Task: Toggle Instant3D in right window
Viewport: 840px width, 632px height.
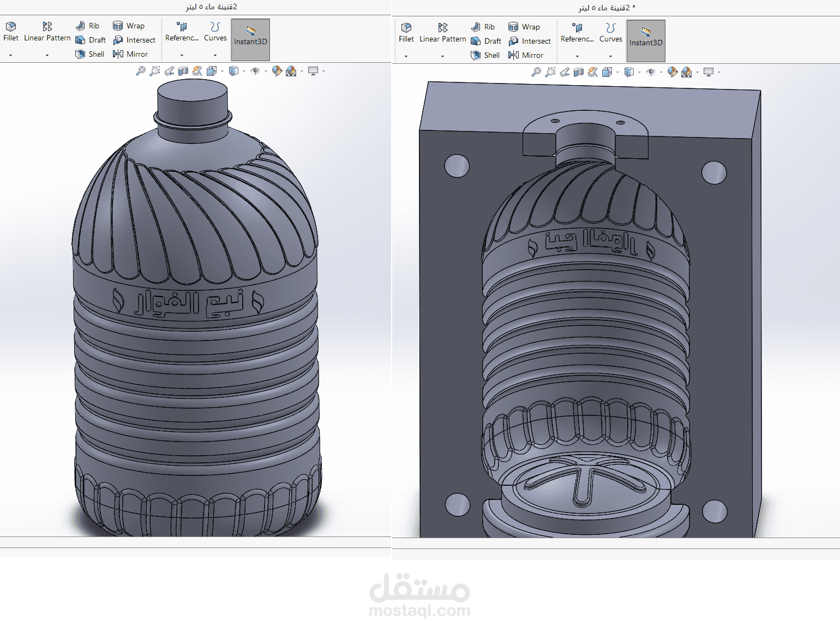Action: click(x=646, y=41)
